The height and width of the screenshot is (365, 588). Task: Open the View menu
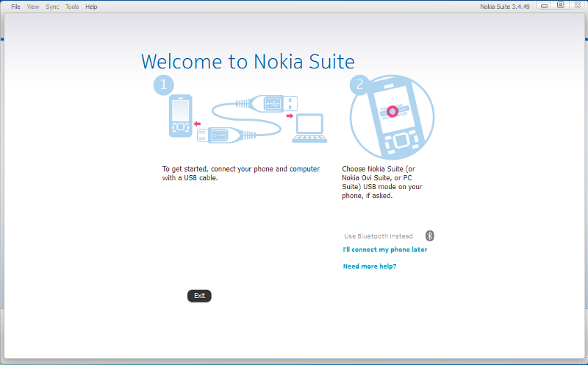coord(33,7)
